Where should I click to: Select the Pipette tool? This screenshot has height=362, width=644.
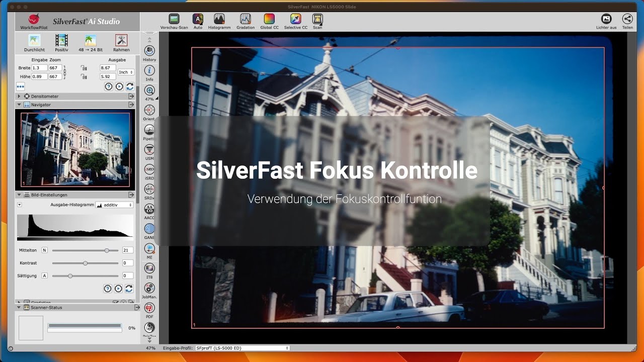[149, 132]
